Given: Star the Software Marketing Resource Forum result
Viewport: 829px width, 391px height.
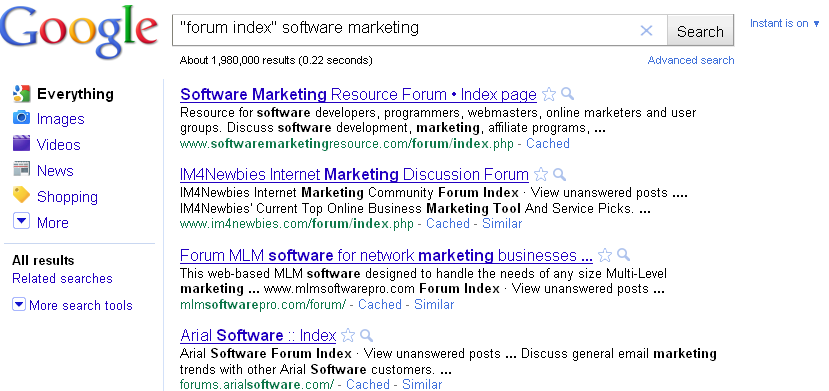Looking at the screenshot, I should pos(549,95).
